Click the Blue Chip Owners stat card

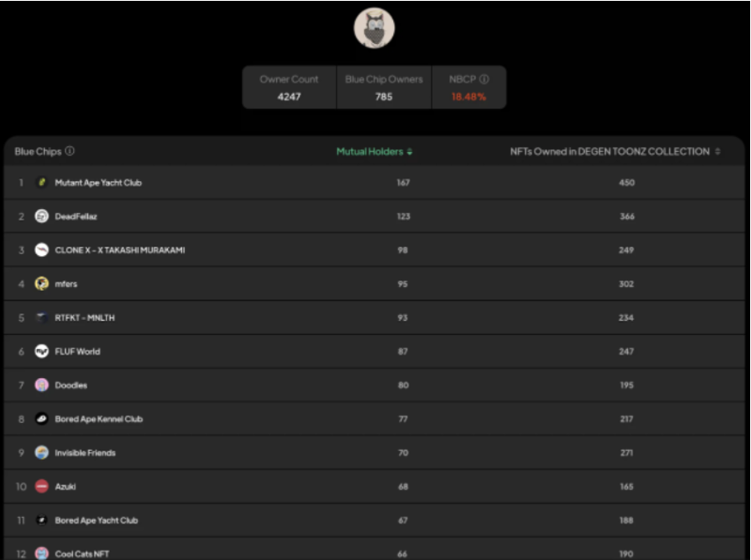[x=384, y=87]
